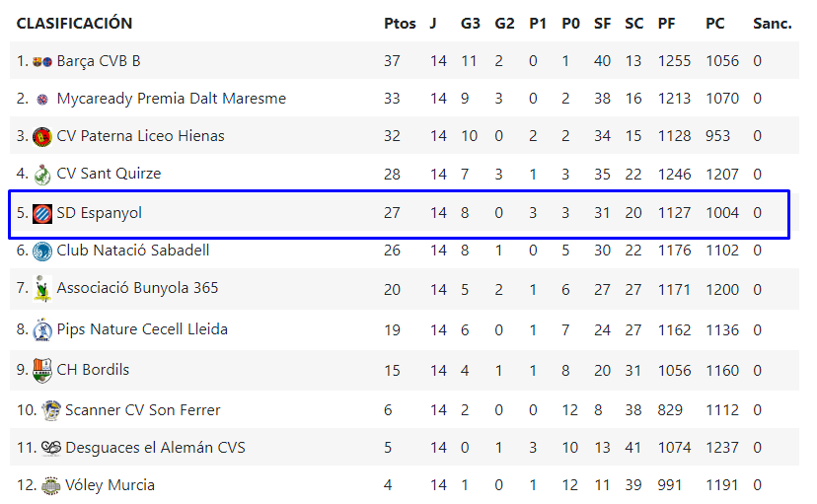The image size is (817, 504).
Task: Click the CH Bordils team crest
Action: coord(42,370)
